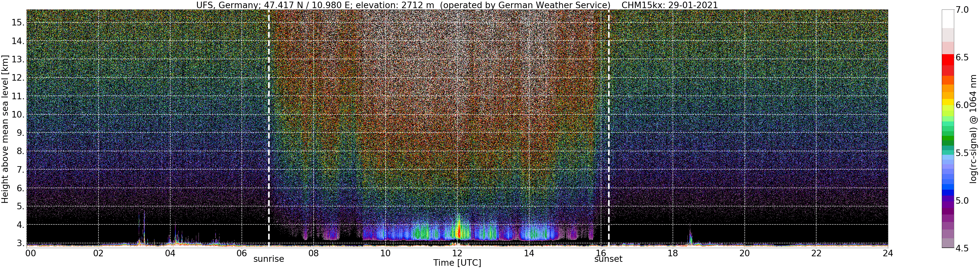Click the time axis tick label '12'
The height and width of the screenshot is (269, 980).
[x=457, y=253]
